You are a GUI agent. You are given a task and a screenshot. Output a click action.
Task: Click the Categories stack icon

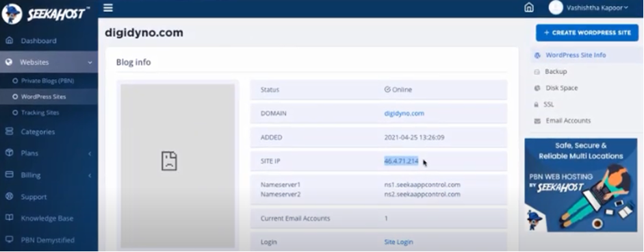[x=9, y=131]
